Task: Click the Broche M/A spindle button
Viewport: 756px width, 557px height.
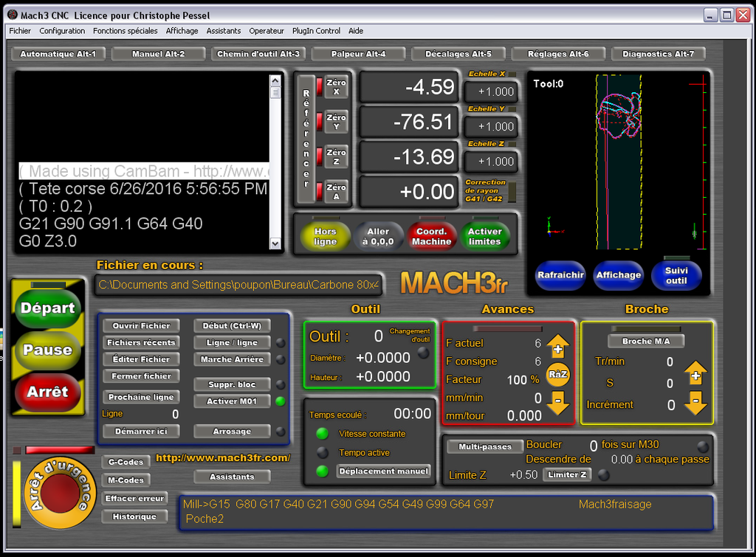Action: click(x=646, y=341)
